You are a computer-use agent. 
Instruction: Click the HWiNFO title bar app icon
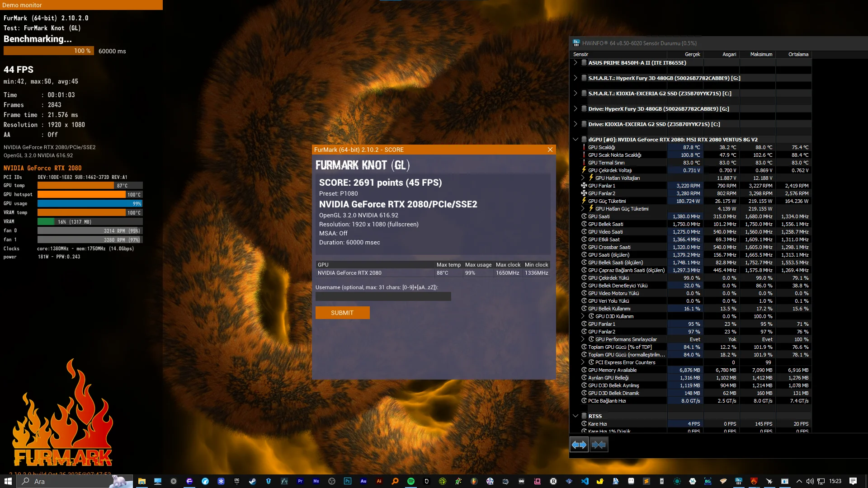click(576, 43)
